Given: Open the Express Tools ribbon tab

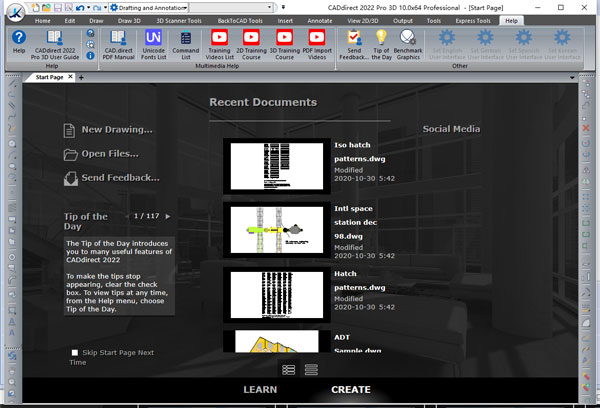Looking at the screenshot, I should coord(471,20).
